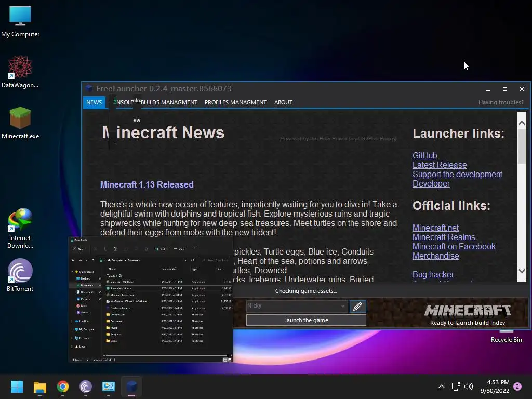Open the profile edit pencil icon
Screen dimensions: 532x399
point(357,307)
